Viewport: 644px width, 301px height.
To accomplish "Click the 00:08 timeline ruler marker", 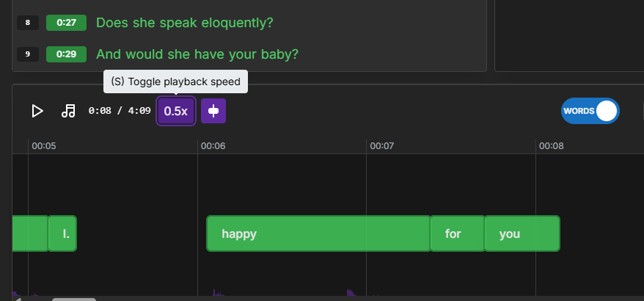I will click(x=551, y=146).
